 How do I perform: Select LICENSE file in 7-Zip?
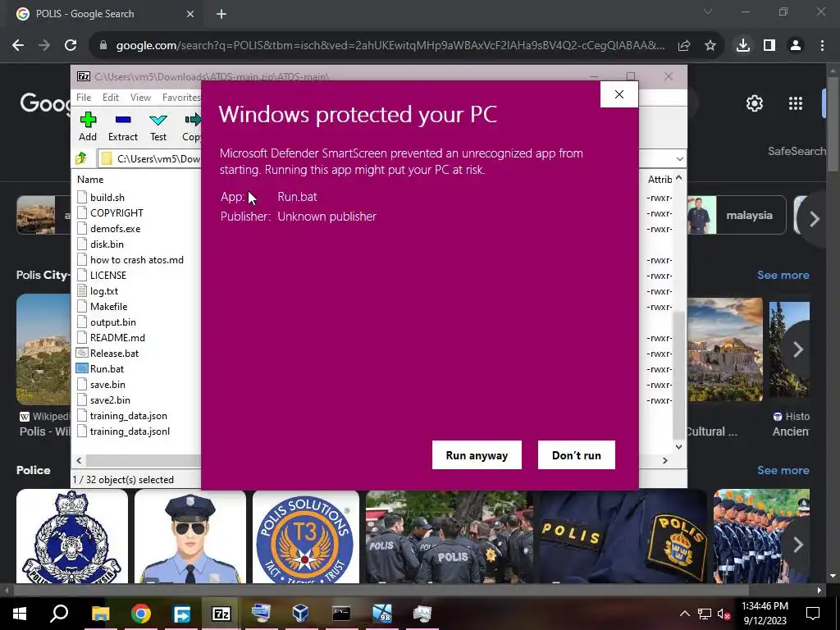point(108,276)
